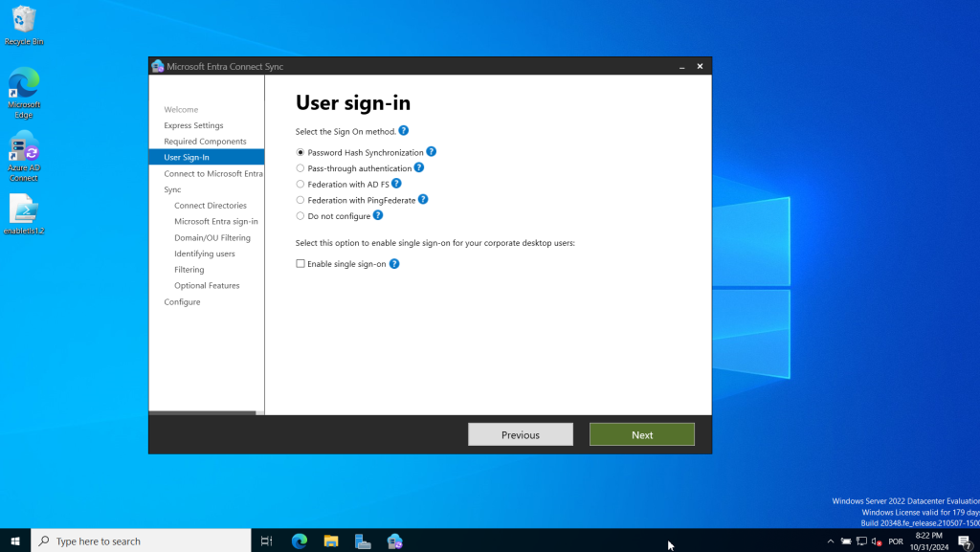Viewport: 980px width, 552px height.
Task: Open the Recycle Bin desktop icon
Action: (x=24, y=26)
